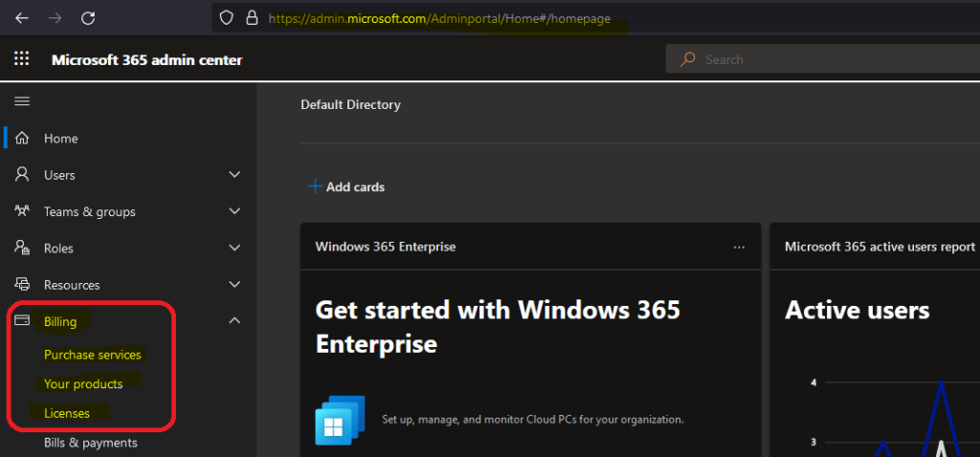Screen dimensions: 980x457
Task: Click the Home house icon
Action: click(x=23, y=138)
